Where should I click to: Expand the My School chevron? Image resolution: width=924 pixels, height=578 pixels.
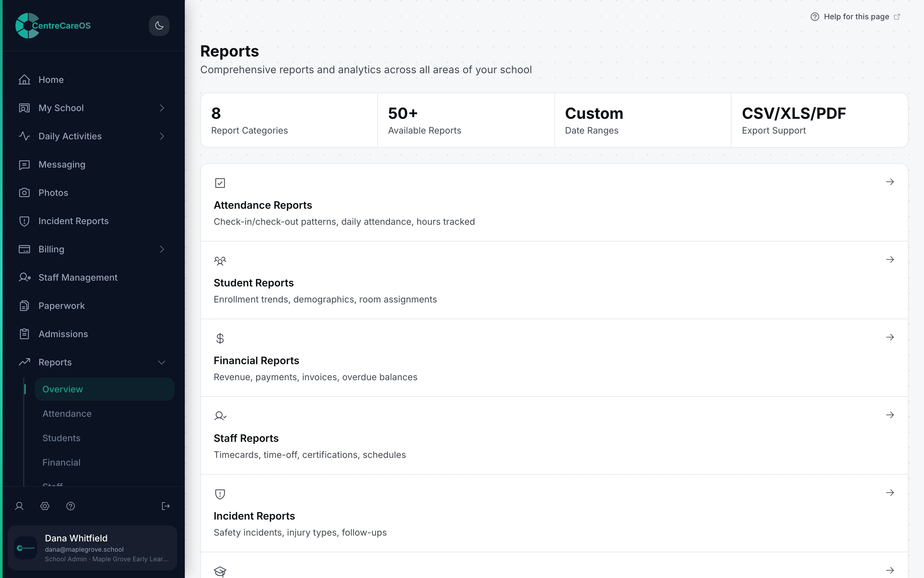[x=162, y=108]
